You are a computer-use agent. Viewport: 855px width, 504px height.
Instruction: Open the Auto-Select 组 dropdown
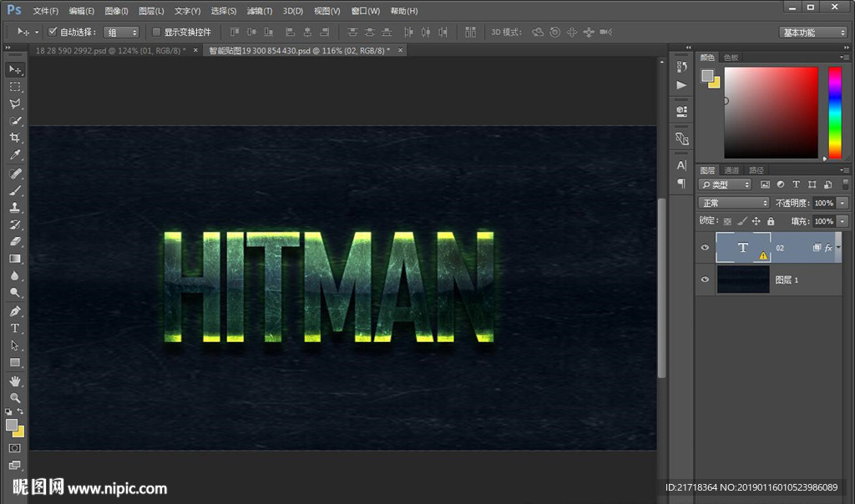[x=121, y=33]
